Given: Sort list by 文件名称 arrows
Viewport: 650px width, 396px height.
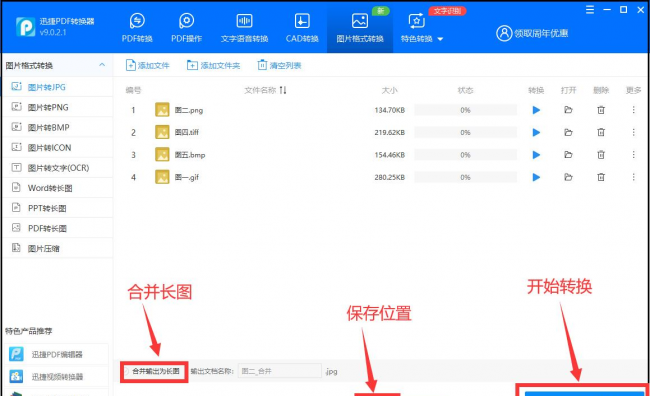Looking at the screenshot, I should (x=283, y=90).
